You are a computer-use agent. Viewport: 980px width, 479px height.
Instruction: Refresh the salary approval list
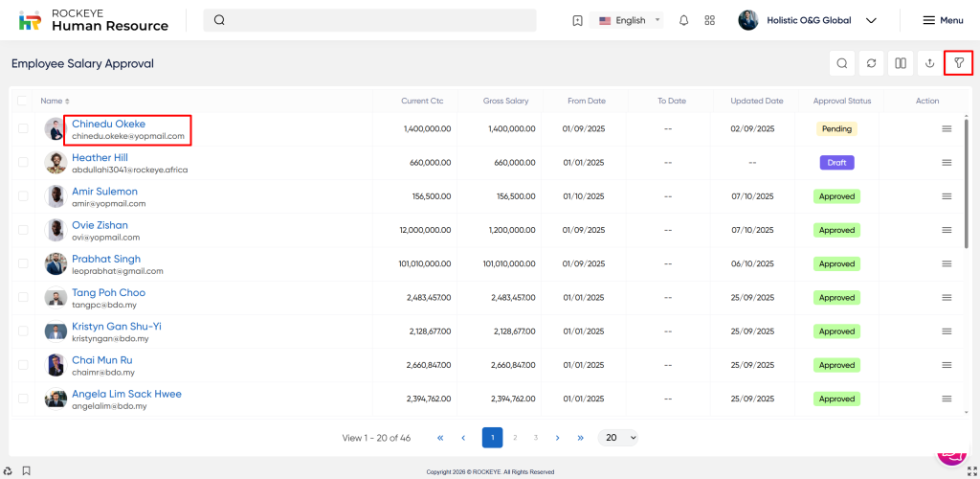click(871, 63)
